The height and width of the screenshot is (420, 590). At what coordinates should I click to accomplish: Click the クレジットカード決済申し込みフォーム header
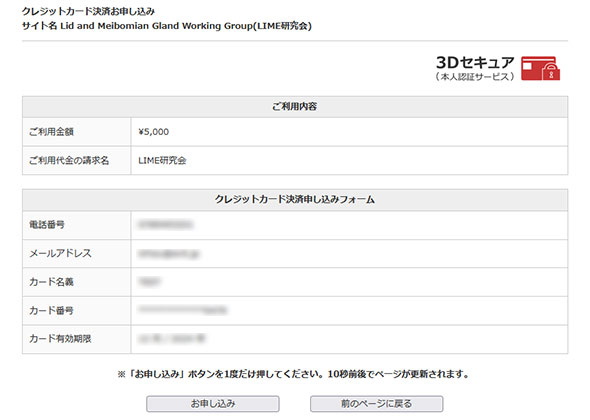pyautogui.click(x=295, y=199)
